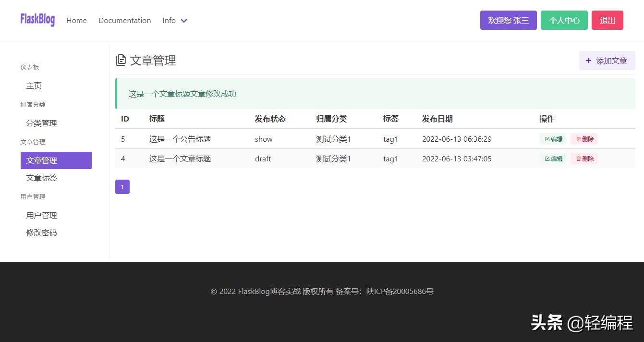The height and width of the screenshot is (342, 644).
Task: Click the document icon beside 文章管理 heading
Action: (122, 61)
